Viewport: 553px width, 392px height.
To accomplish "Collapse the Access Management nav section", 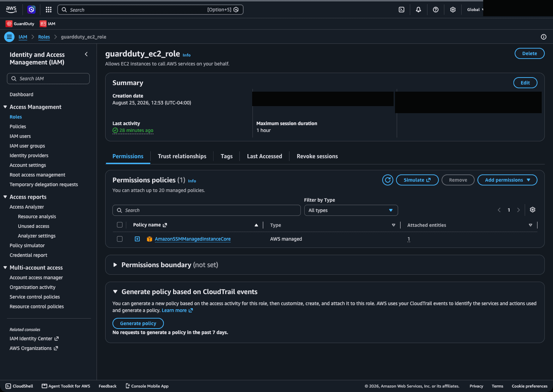I will [5, 107].
